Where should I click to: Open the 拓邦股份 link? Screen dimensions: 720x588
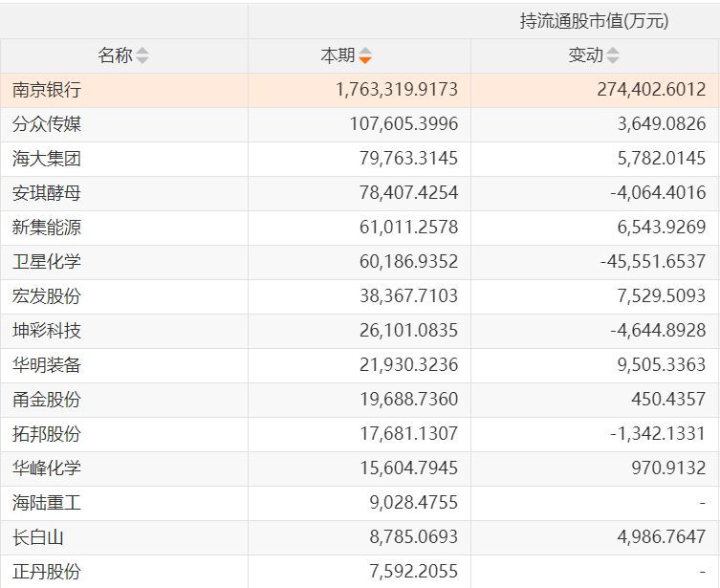click(47, 434)
